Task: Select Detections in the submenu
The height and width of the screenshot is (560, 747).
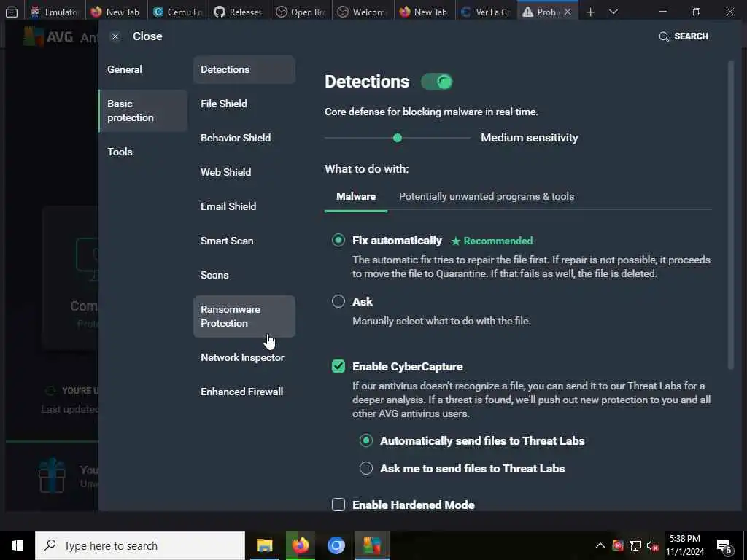Action: [244, 69]
